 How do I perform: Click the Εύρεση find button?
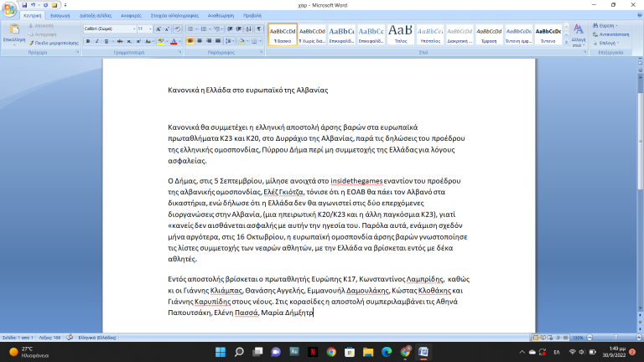[605, 26]
